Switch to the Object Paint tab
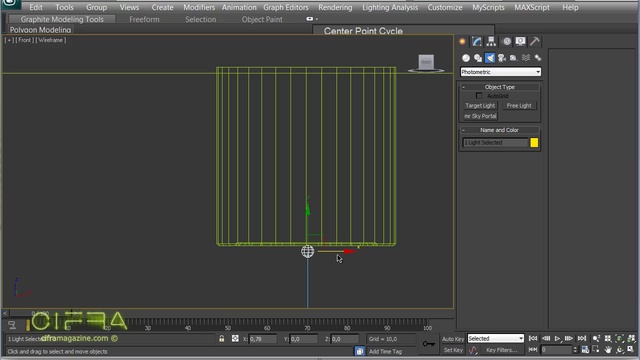Image resolution: width=640 pixels, height=360 pixels. [262, 19]
